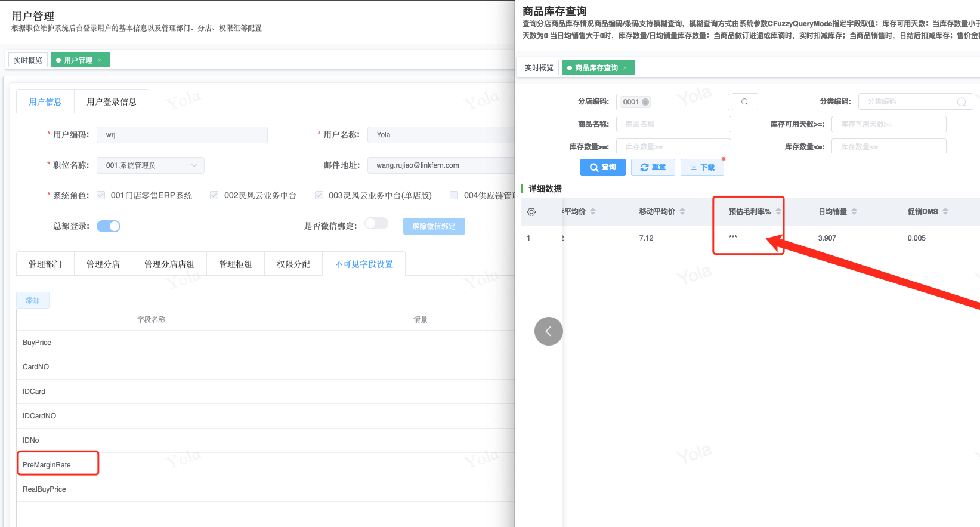The height and width of the screenshot is (527, 980).
Task: Focus the 库存可用天数>= input field
Action: (x=889, y=124)
